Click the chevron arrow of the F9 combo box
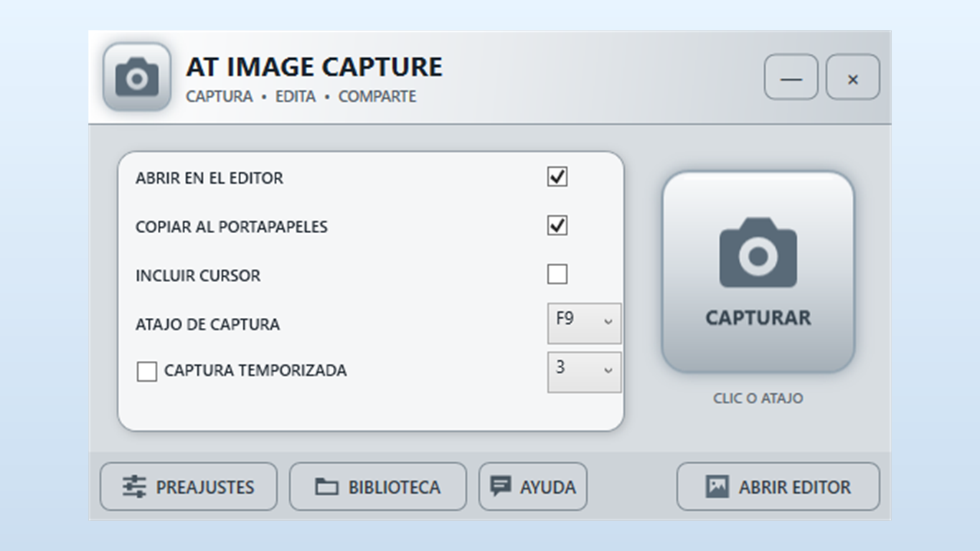980x551 pixels. [608, 321]
